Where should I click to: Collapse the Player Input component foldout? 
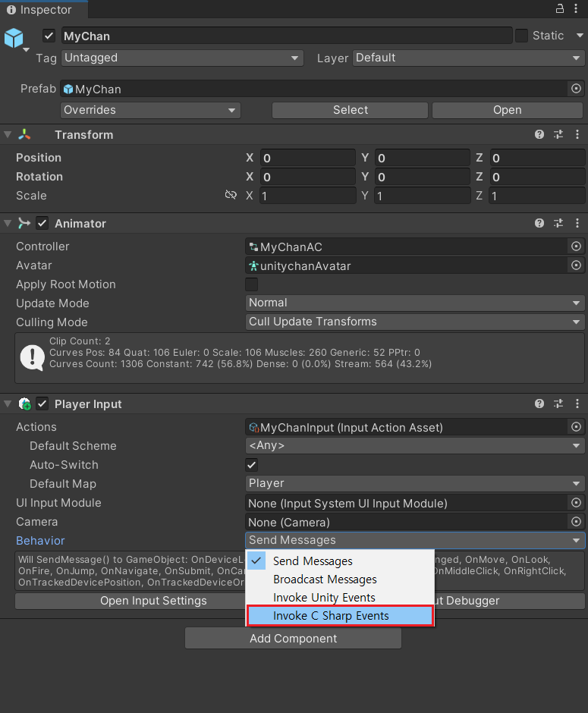[8, 404]
